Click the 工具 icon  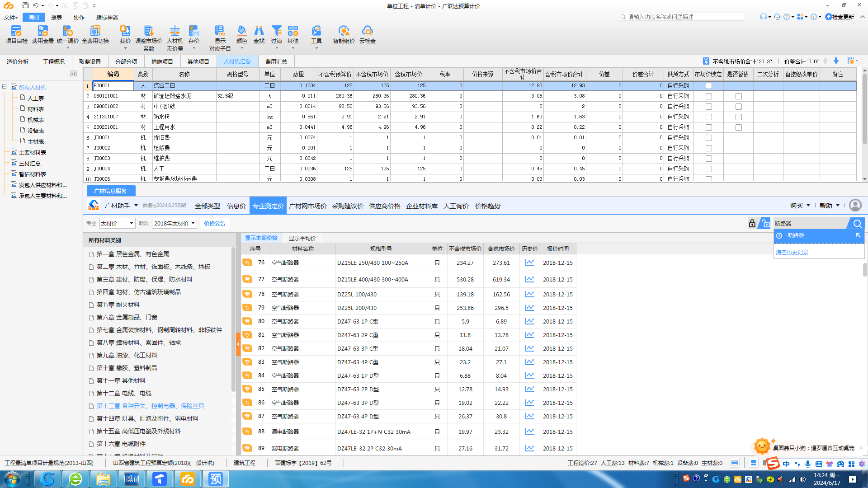tap(316, 34)
